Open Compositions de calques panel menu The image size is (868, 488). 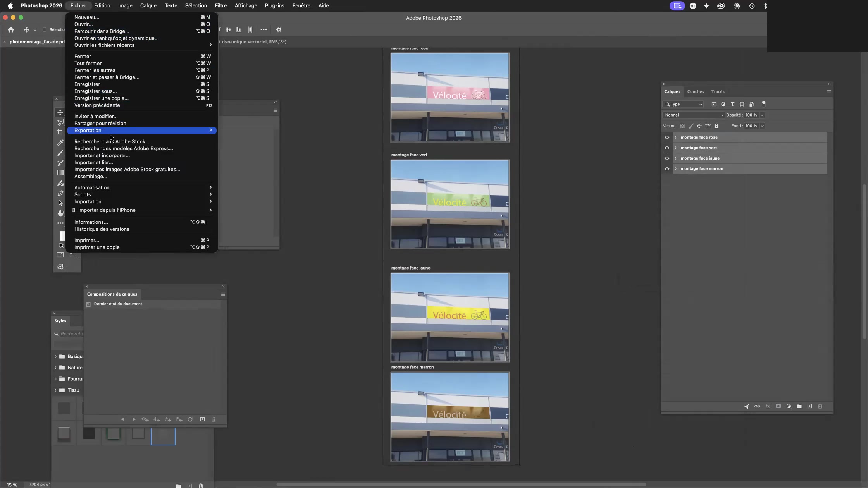tap(223, 294)
